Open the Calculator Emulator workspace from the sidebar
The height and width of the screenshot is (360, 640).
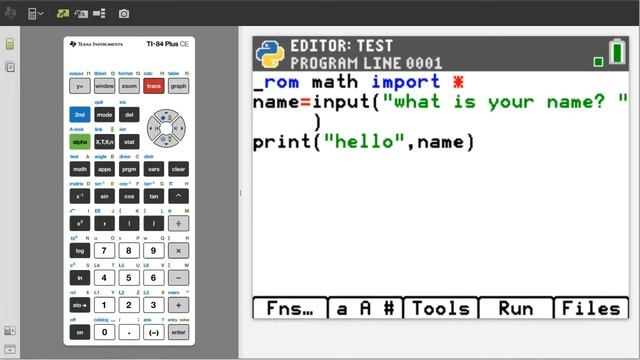click(10, 44)
